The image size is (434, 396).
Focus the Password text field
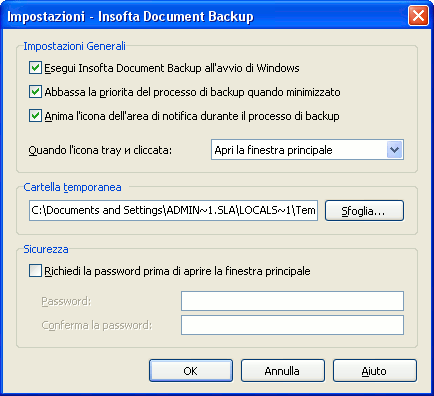(x=292, y=301)
